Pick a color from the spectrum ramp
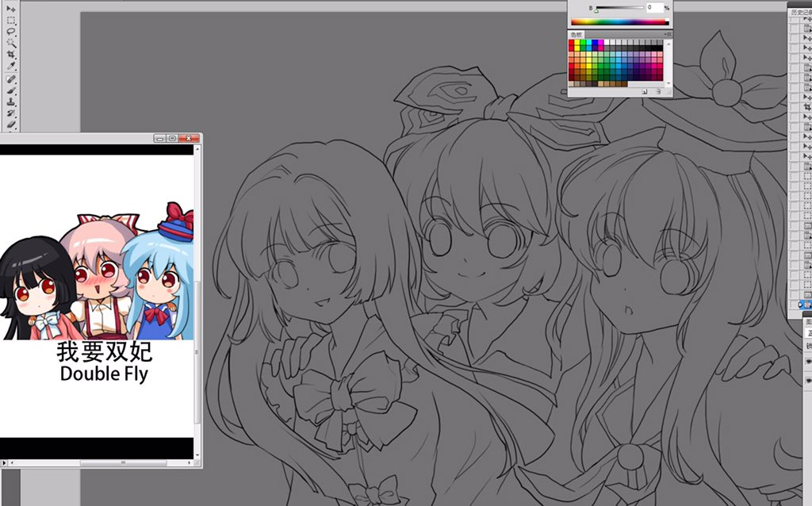812x506 pixels. point(619,21)
